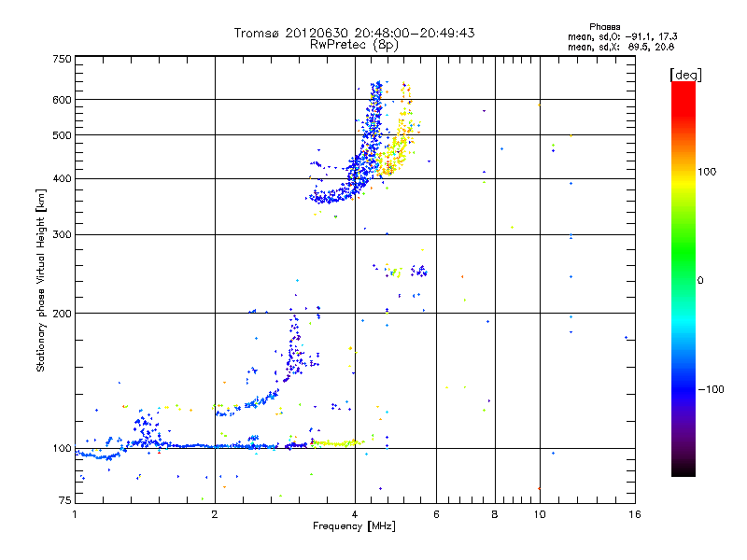Click the y-axis tick label '300'
The image size is (747, 560).
point(62,235)
